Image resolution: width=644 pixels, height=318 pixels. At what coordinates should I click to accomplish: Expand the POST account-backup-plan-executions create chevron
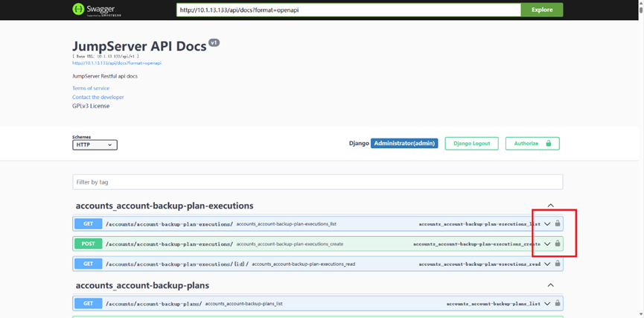coord(547,244)
